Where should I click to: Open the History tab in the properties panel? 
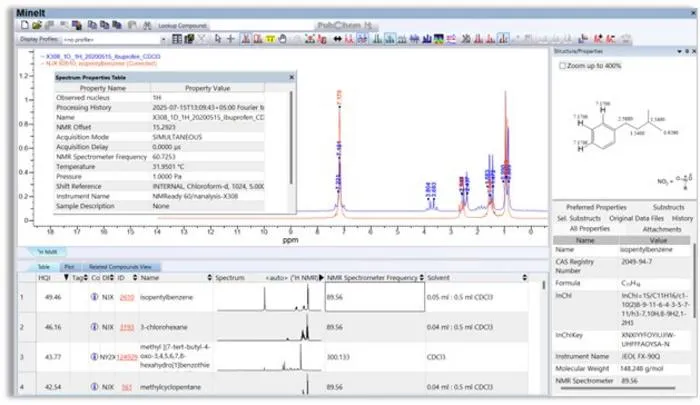point(682,218)
